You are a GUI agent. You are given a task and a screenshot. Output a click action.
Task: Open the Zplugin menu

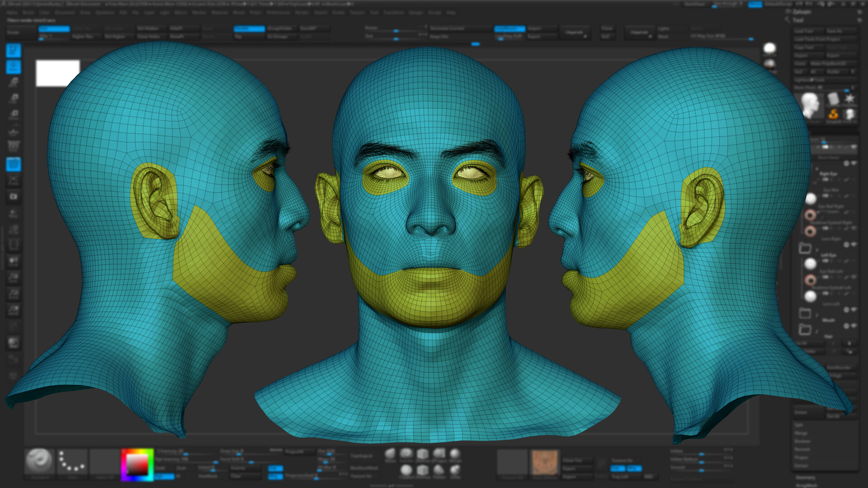(x=416, y=13)
